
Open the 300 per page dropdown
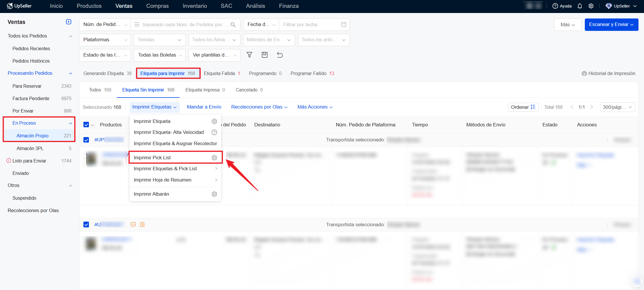click(x=617, y=107)
